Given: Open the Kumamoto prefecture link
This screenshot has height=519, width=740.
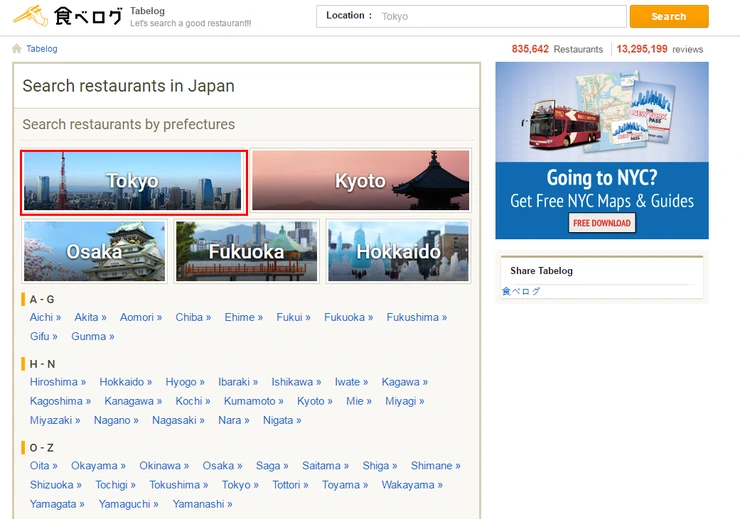Looking at the screenshot, I should click(x=253, y=402).
